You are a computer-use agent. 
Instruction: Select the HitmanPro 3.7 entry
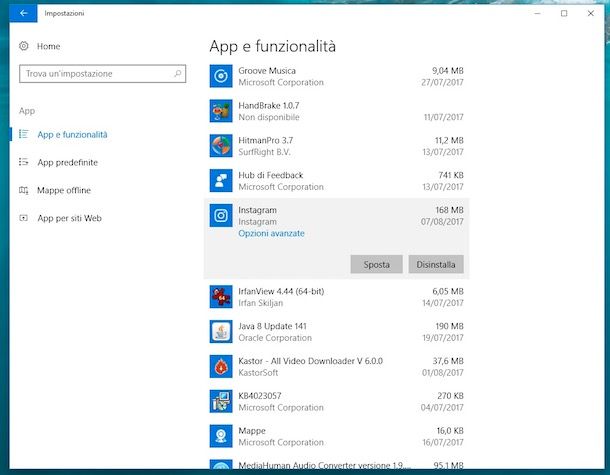337,146
